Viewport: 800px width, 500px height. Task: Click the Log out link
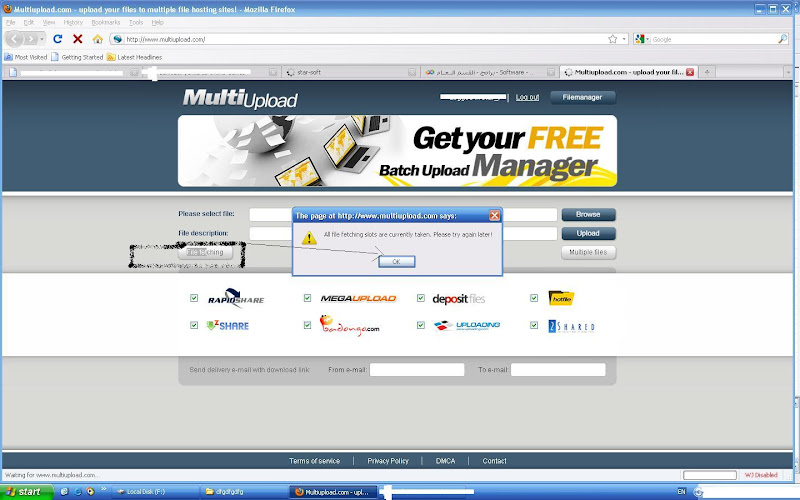coord(527,97)
